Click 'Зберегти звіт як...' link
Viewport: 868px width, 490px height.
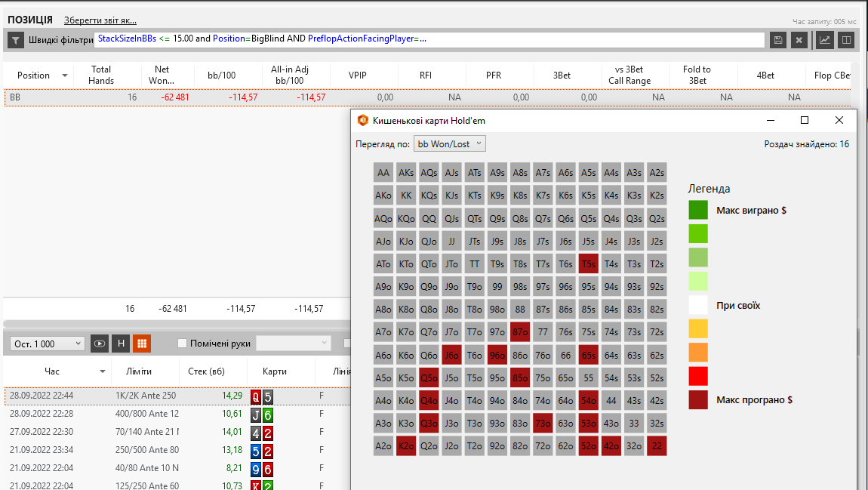[x=100, y=20]
